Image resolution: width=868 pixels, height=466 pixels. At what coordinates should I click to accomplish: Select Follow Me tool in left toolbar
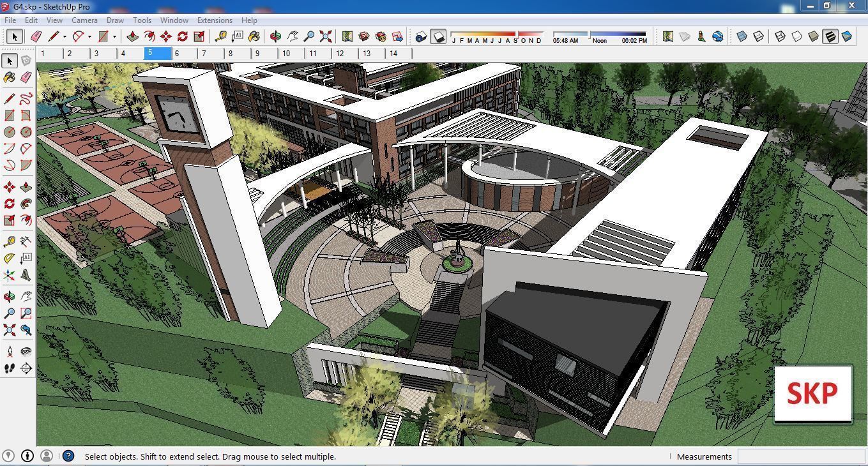[26, 204]
